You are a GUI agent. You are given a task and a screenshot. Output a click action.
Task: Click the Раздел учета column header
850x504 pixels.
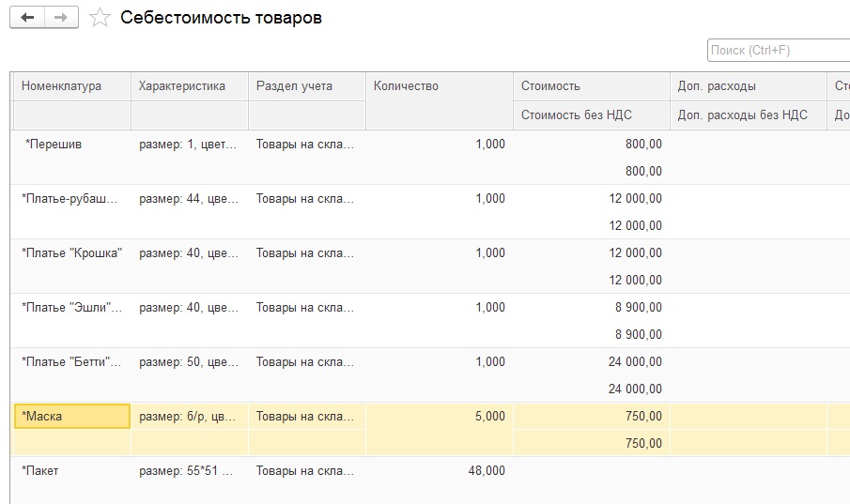point(294,86)
